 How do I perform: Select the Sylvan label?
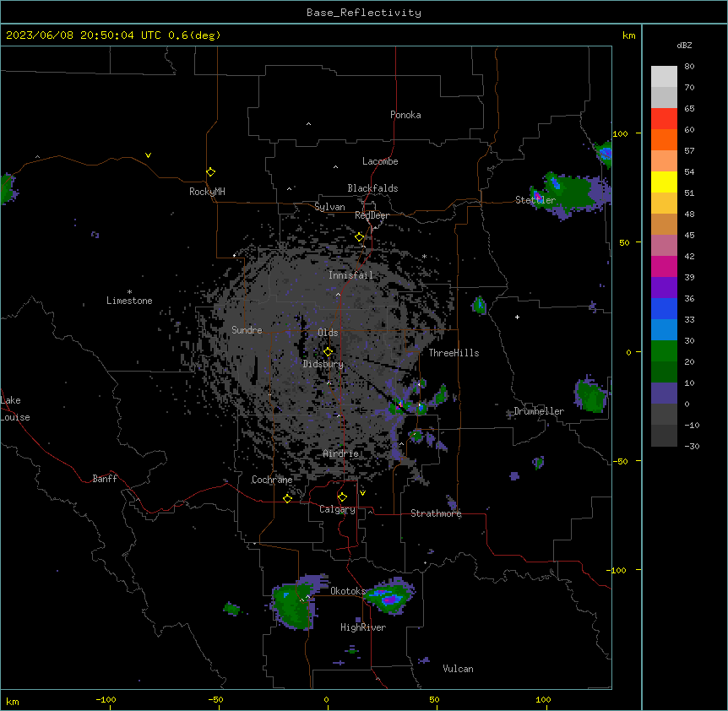click(329, 207)
